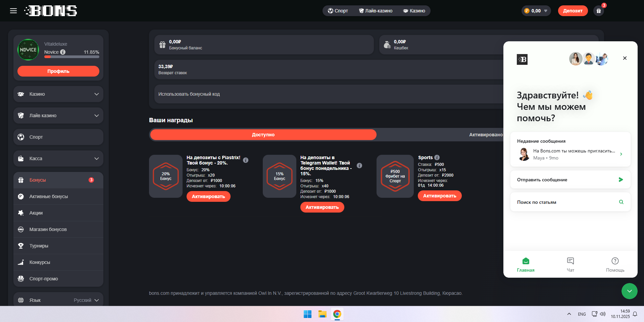Viewport: 644px width, 322px height.
Task: Show info for Telegram Wallet 15% bonus
Action: [359, 166]
